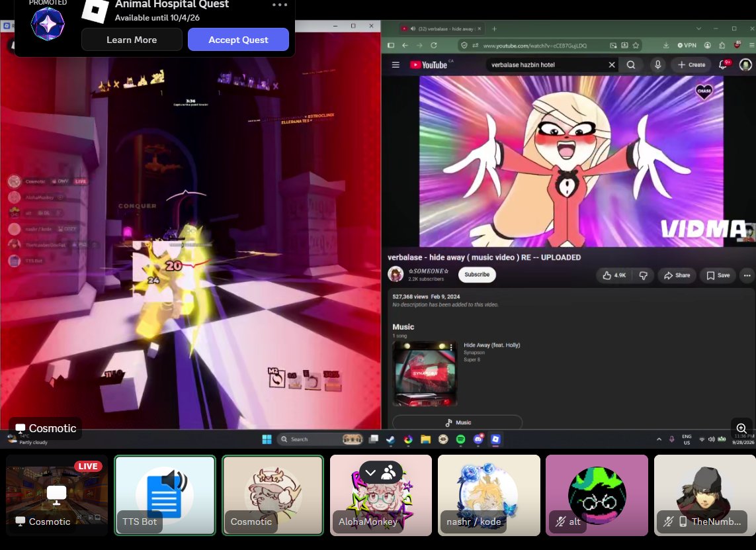Open more actions beside Save button
The width and height of the screenshot is (756, 550).
747,275
